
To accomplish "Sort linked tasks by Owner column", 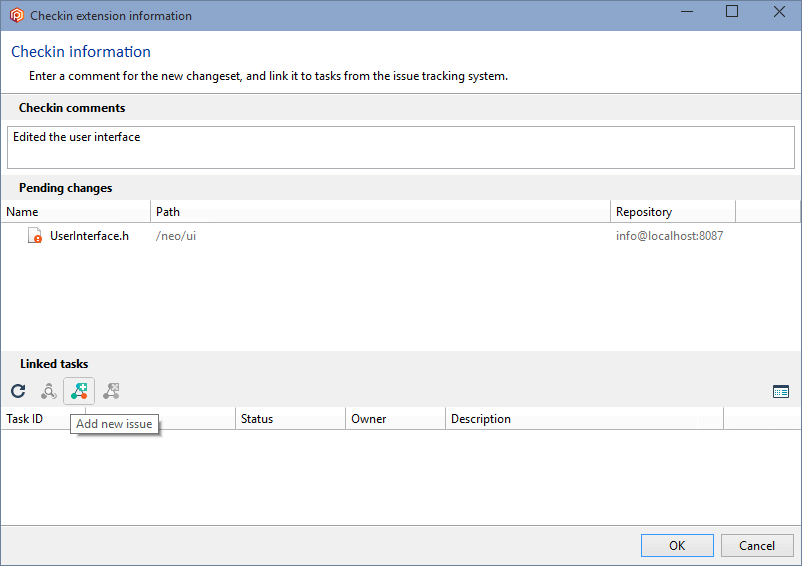I will [x=395, y=419].
